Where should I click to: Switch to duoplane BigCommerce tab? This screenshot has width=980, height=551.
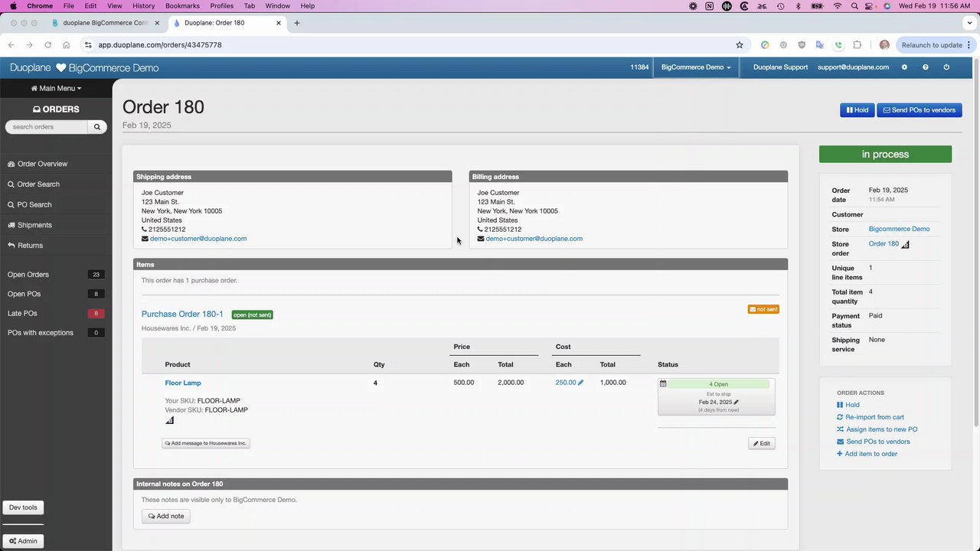(x=105, y=23)
